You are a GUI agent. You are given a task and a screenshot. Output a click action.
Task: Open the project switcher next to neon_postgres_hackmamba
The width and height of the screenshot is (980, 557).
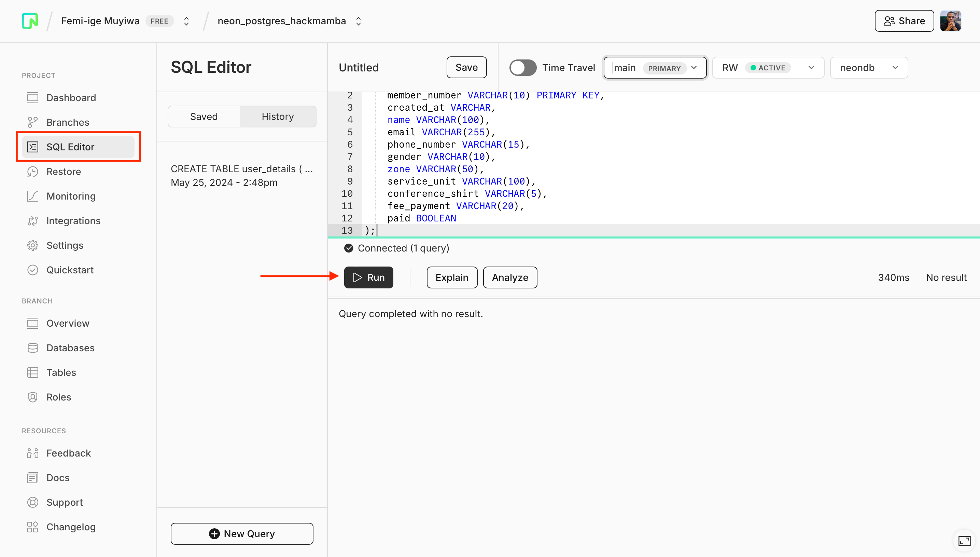tap(359, 21)
